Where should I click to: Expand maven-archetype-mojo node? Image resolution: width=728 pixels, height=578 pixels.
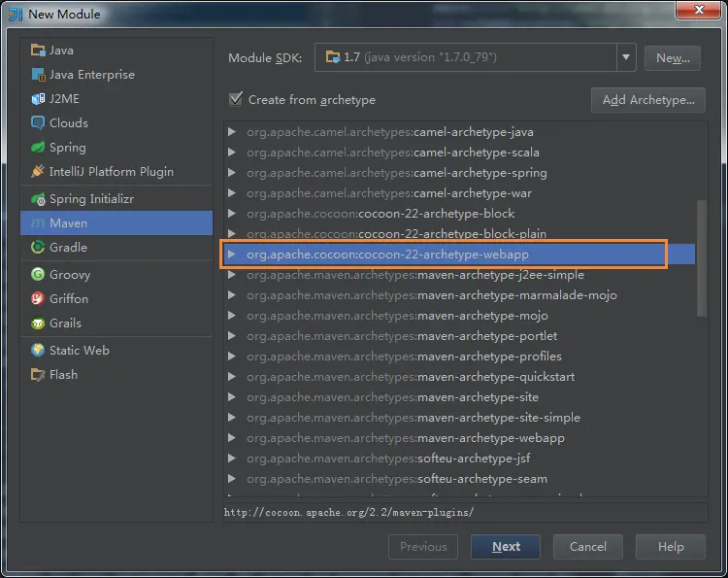pos(232,316)
